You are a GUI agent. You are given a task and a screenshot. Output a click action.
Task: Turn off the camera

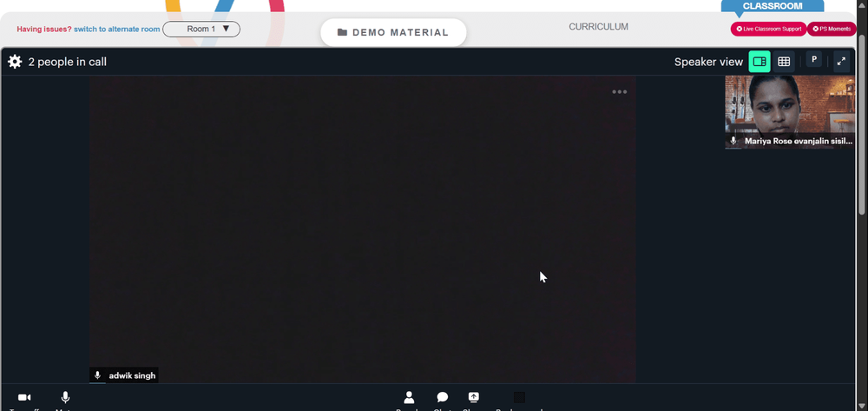24,398
